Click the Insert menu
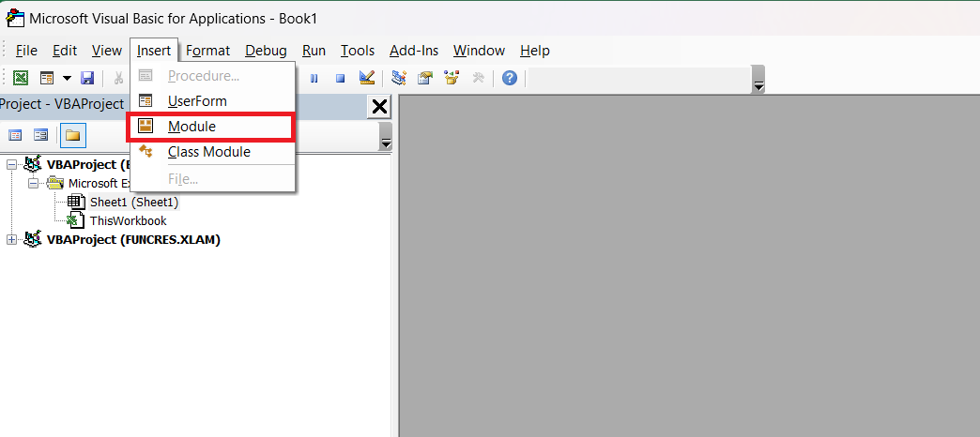This screenshot has width=980, height=437. (154, 51)
